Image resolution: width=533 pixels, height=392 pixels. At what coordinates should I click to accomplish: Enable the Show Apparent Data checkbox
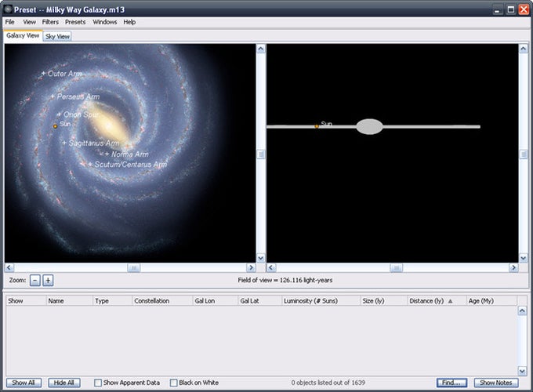click(x=98, y=383)
